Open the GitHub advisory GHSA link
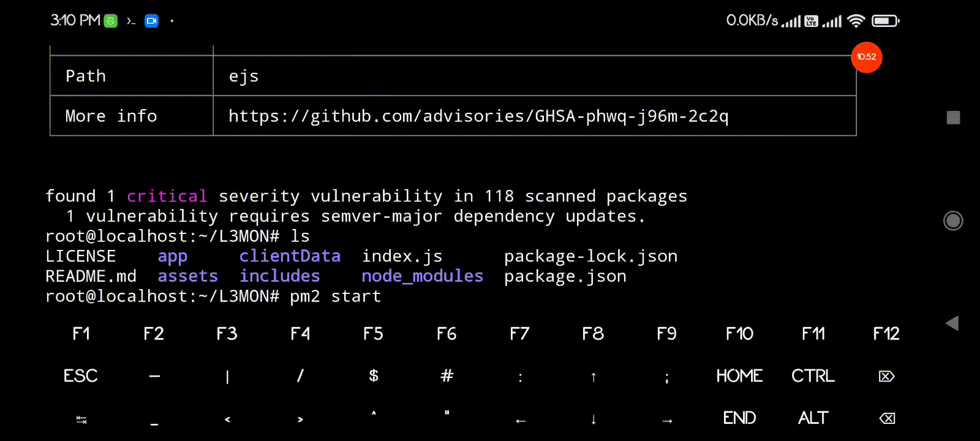 (x=478, y=116)
